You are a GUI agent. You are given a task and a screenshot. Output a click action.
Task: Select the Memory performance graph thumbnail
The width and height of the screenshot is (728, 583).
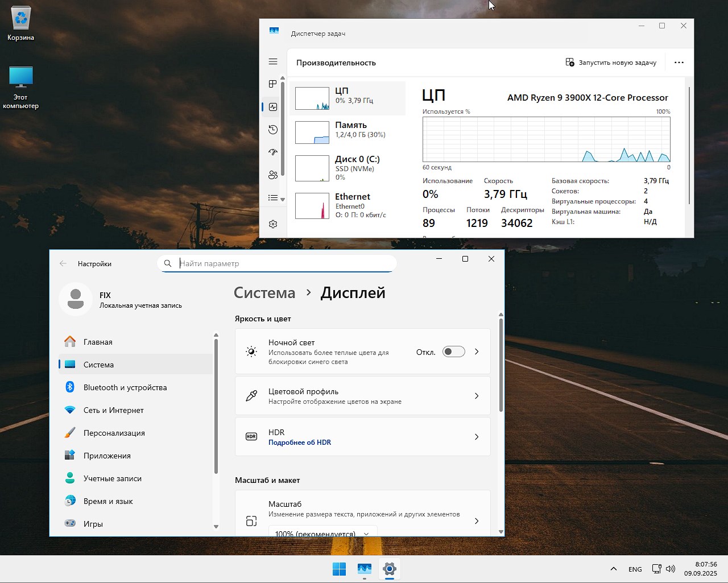click(x=312, y=133)
